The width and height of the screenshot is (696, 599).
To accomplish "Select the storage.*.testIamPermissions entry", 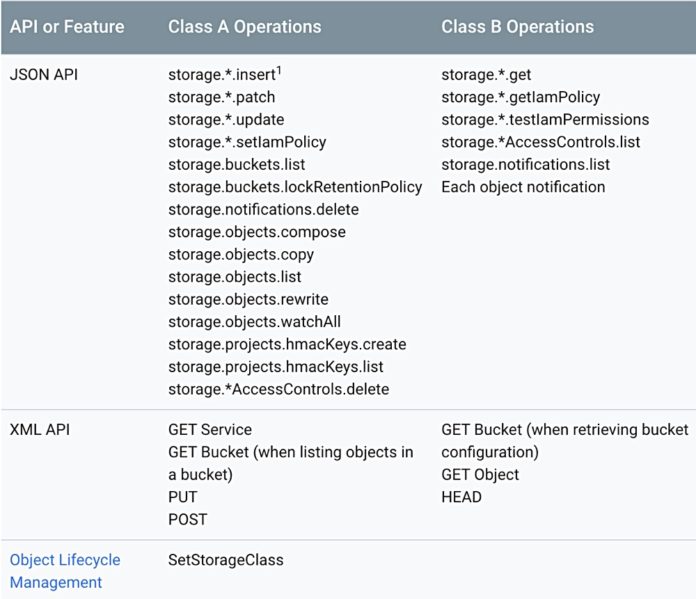I will (545, 120).
